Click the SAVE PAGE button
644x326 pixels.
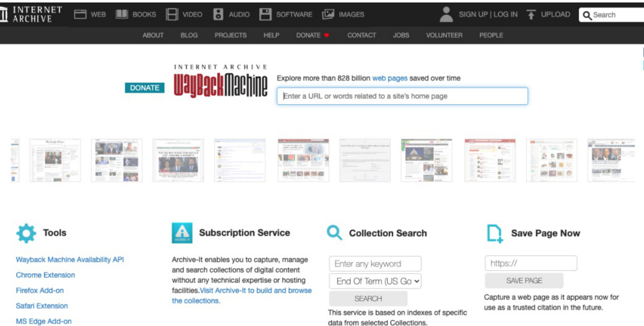coord(524,281)
